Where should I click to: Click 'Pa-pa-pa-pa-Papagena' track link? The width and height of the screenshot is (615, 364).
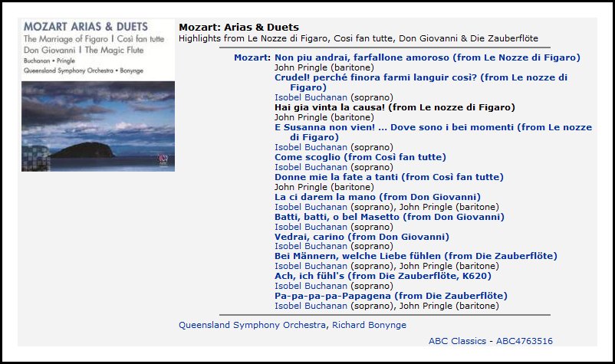[390, 297]
